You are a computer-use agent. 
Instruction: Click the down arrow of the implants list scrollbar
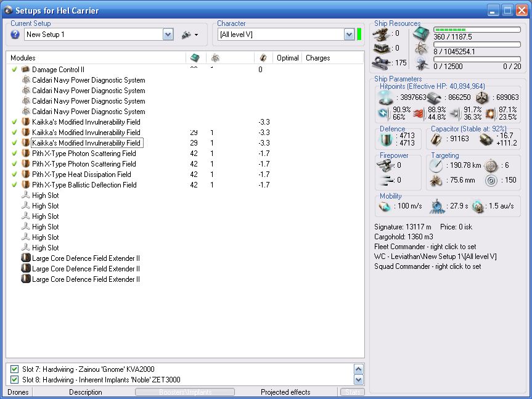(359, 379)
